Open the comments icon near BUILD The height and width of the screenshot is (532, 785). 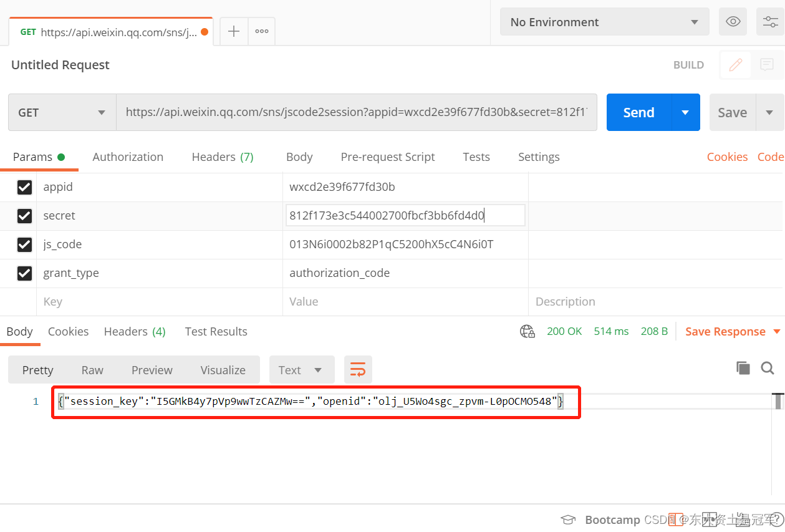[x=767, y=65]
